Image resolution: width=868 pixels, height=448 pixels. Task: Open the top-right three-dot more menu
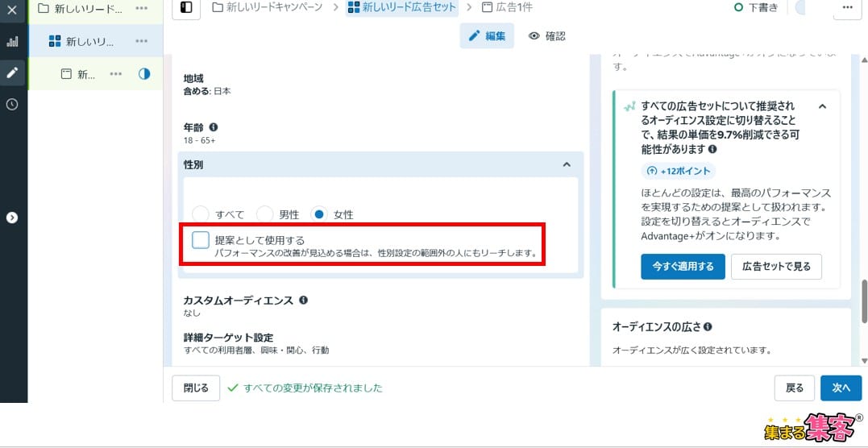click(x=847, y=7)
